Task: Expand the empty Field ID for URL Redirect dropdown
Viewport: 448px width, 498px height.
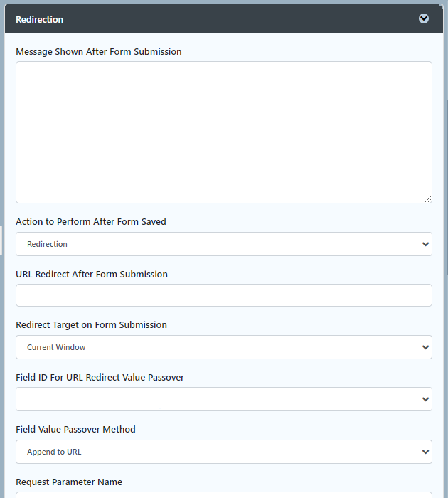Action: [223, 399]
